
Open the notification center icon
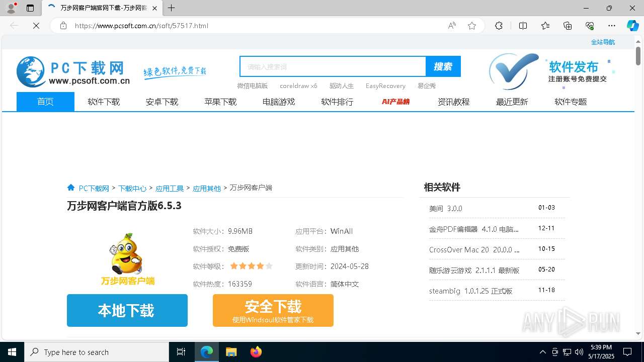coord(627,352)
